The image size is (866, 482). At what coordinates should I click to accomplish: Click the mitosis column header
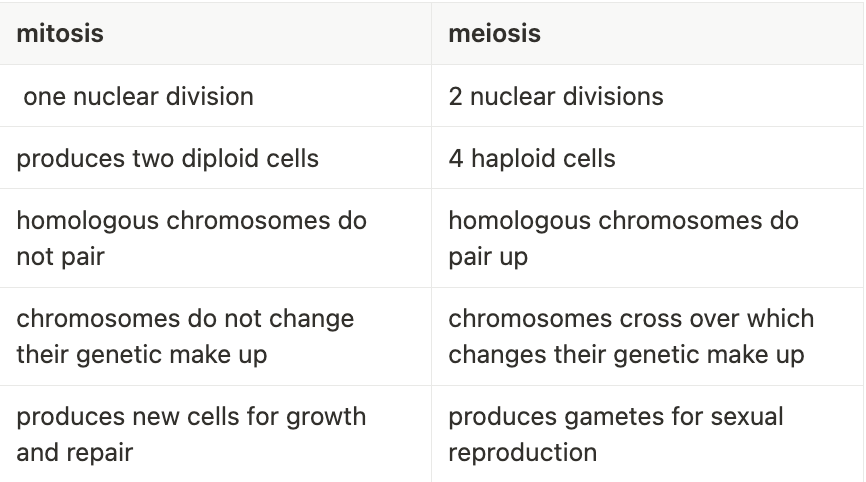[x=215, y=33]
